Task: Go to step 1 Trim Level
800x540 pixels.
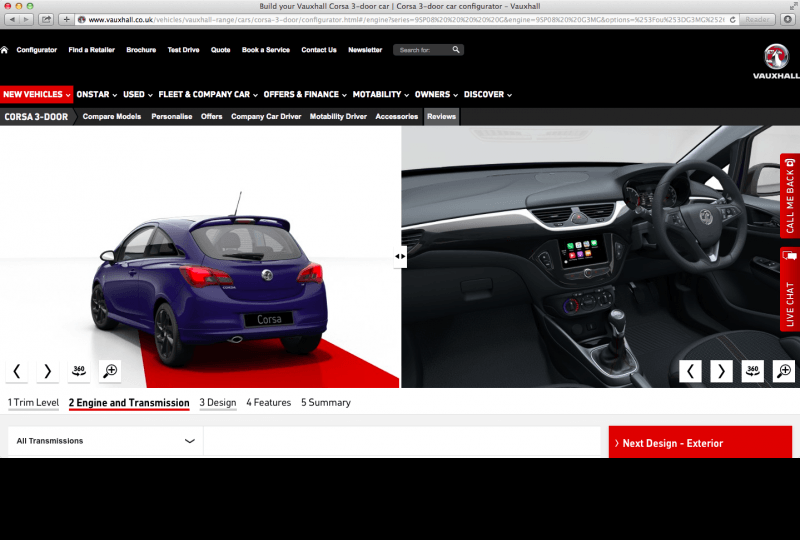Action: [33, 403]
